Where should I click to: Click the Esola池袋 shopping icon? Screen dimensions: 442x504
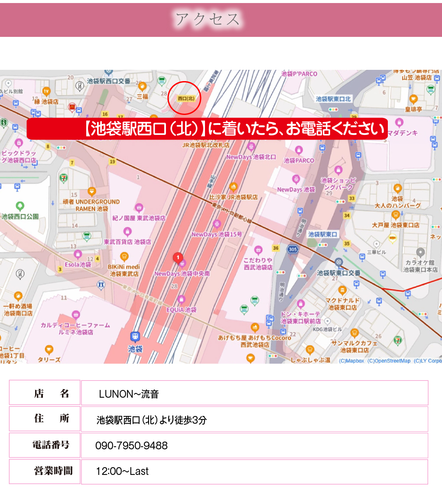click(78, 254)
